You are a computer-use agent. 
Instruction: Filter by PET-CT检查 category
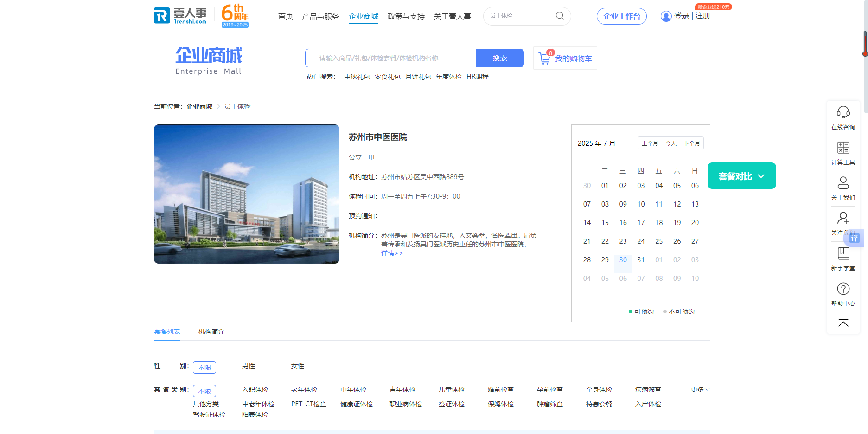point(309,404)
